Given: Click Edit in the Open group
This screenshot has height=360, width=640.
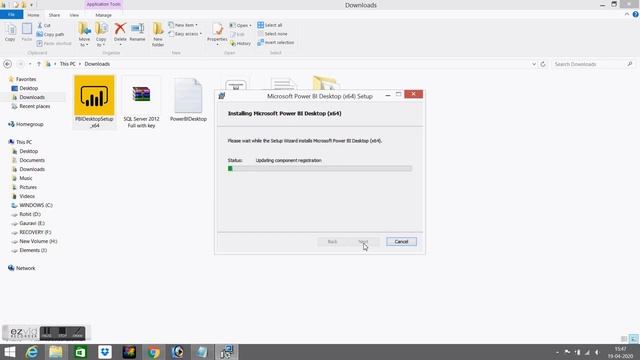Looking at the screenshot, I should (x=237, y=34).
